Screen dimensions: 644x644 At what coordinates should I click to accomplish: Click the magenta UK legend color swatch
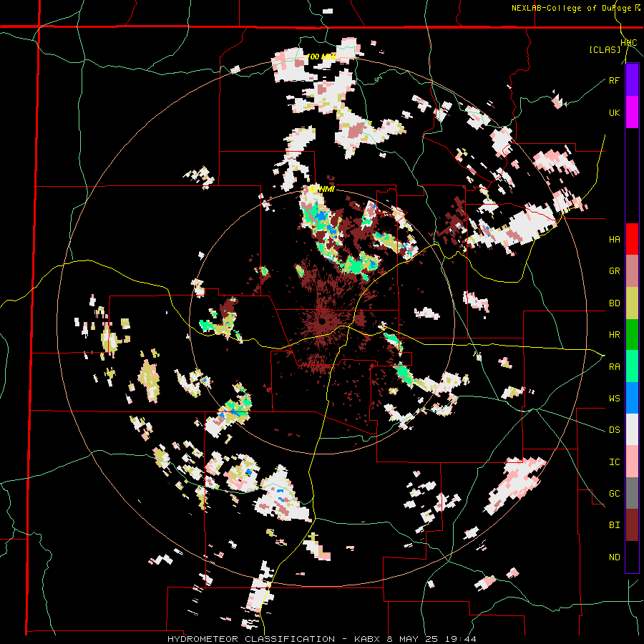(x=632, y=112)
